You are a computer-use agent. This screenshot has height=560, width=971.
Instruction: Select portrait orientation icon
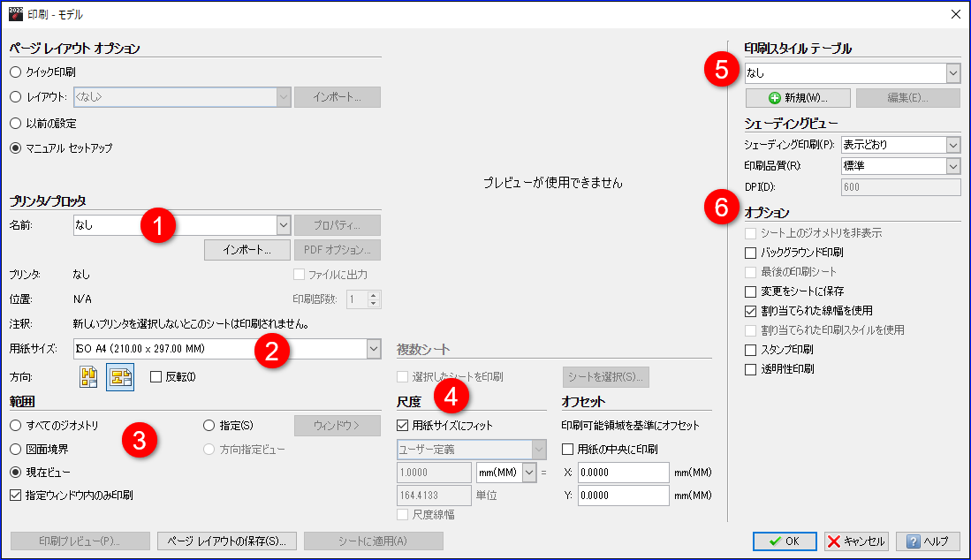tap(88, 377)
